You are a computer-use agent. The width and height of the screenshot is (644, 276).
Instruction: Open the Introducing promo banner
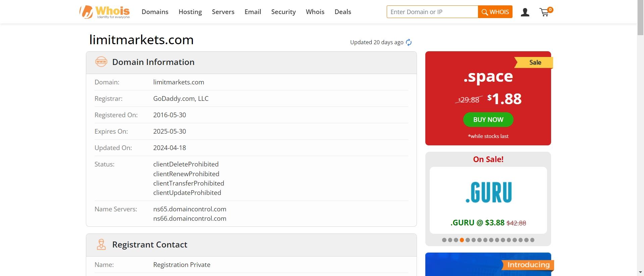click(x=488, y=264)
